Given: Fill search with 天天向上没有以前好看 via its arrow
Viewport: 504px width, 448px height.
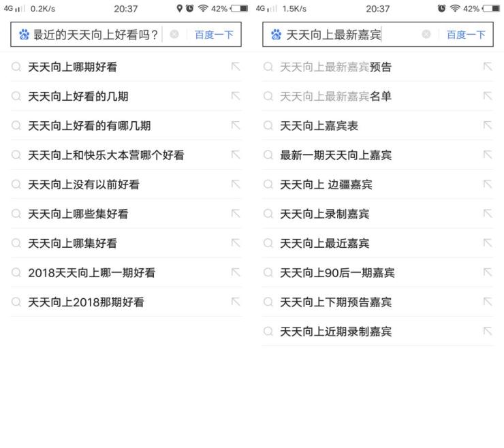Looking at the screenshot, I should (236, 184).
